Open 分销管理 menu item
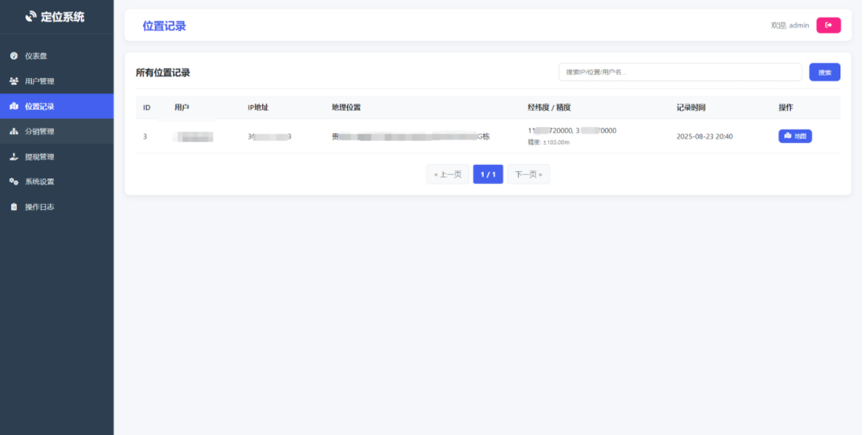The width and height of the screenshot is (868, 435). (57, 131)
